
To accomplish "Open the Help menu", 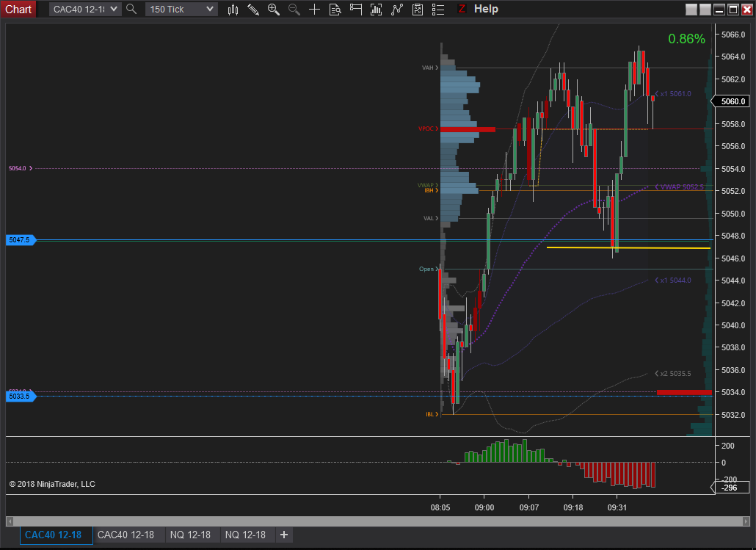I will click(x=486, y=9).
